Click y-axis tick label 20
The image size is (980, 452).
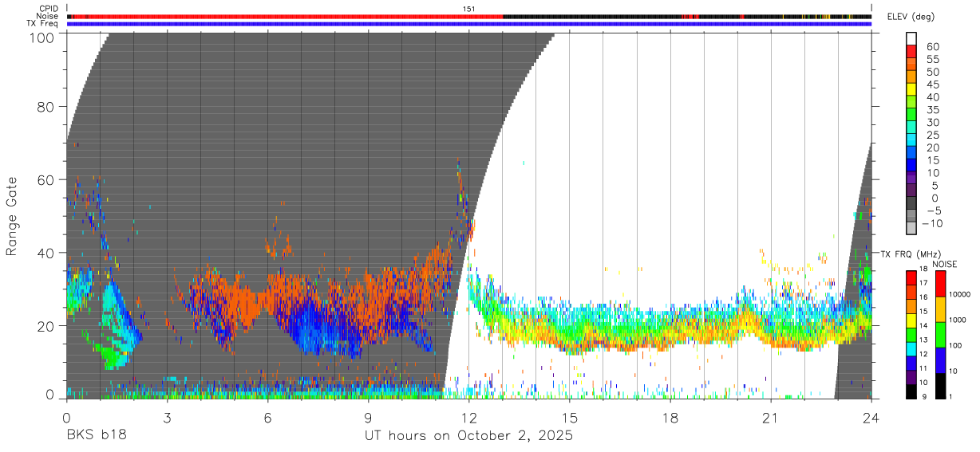(47, 326)
